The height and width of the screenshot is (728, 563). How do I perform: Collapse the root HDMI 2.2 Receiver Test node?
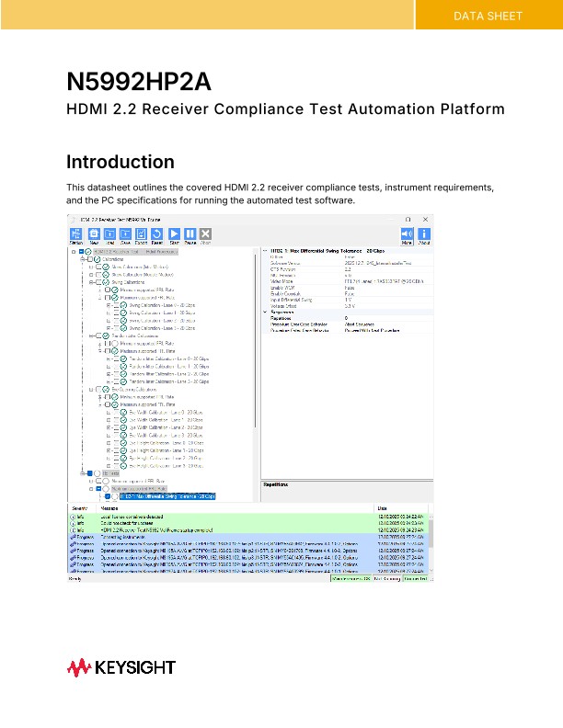[74, 252]
